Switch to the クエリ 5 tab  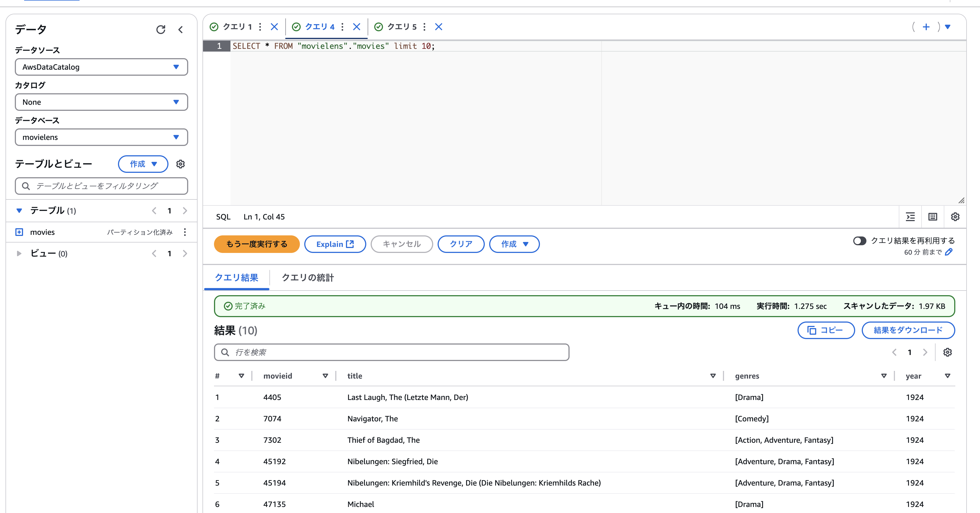tap(402, 27)
